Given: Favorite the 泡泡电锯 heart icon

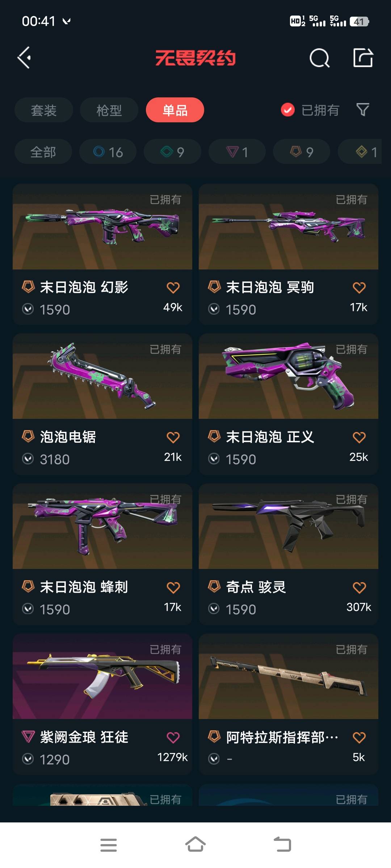Looking at the screenshot, I should point(173,438).
